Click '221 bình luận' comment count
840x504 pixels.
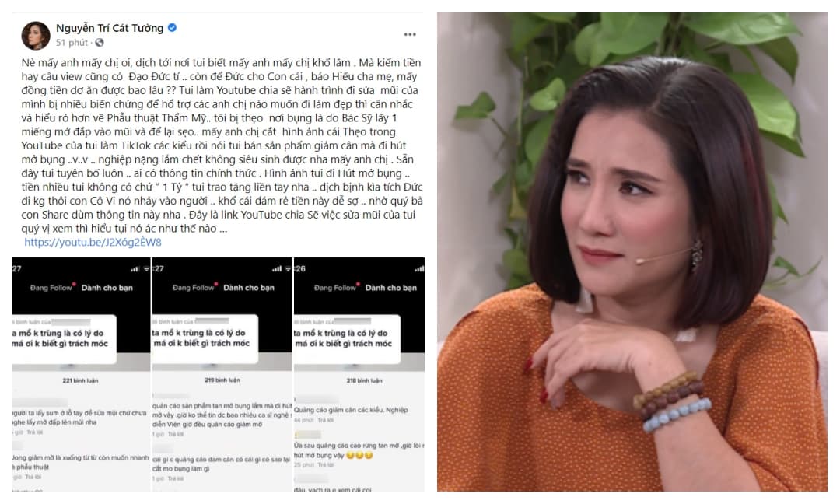80,380
